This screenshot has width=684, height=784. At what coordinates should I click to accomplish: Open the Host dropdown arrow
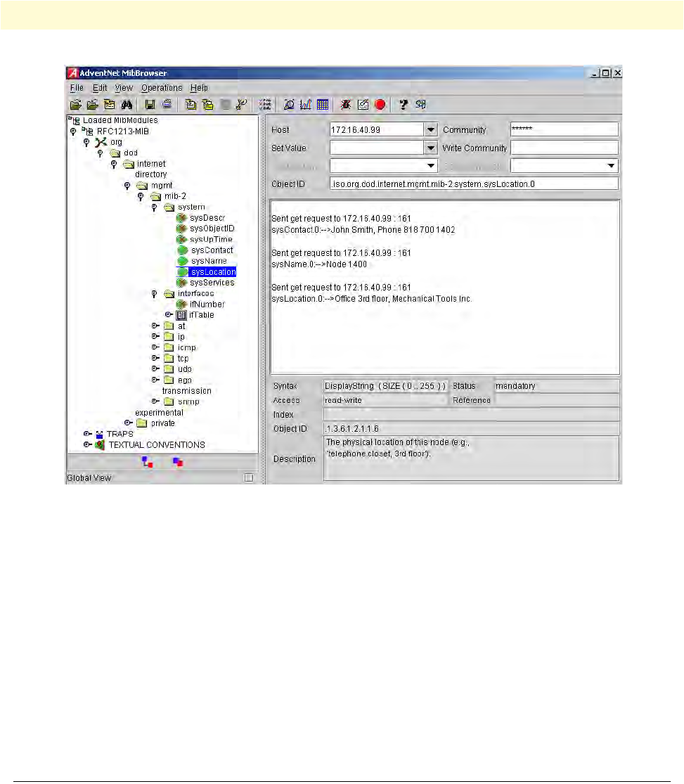430,129
